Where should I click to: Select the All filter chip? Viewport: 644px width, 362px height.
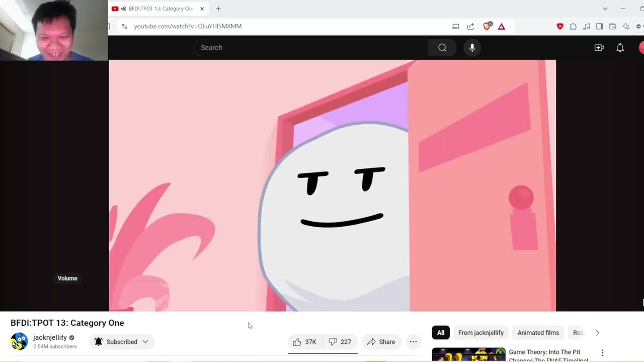coord(441,333)
